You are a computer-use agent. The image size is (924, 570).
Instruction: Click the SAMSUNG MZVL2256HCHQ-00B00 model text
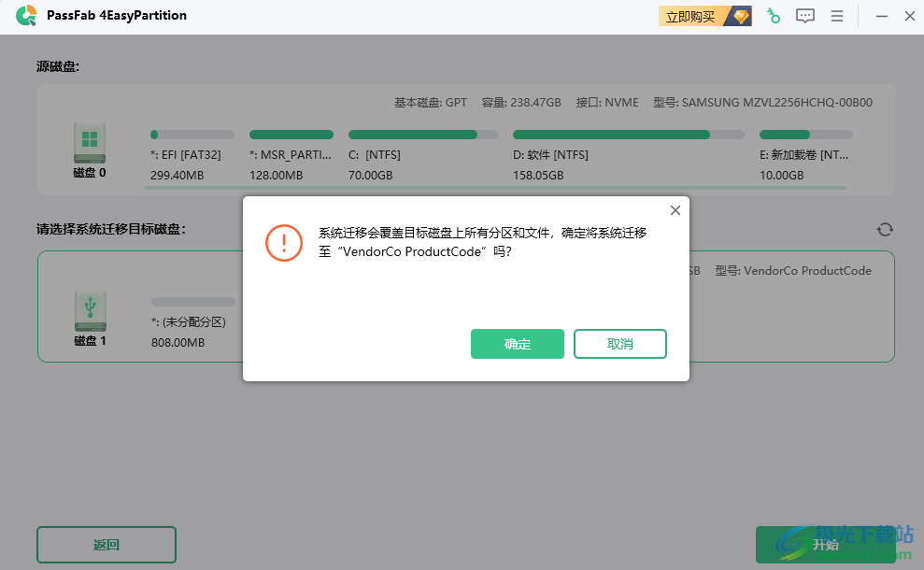(776, 103)
